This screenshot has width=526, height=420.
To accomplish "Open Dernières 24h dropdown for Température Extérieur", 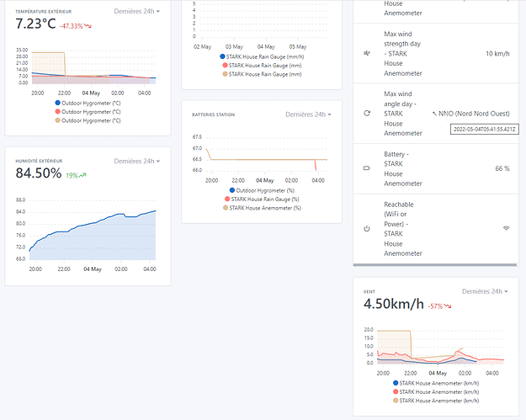I will (x=137, y=12).
